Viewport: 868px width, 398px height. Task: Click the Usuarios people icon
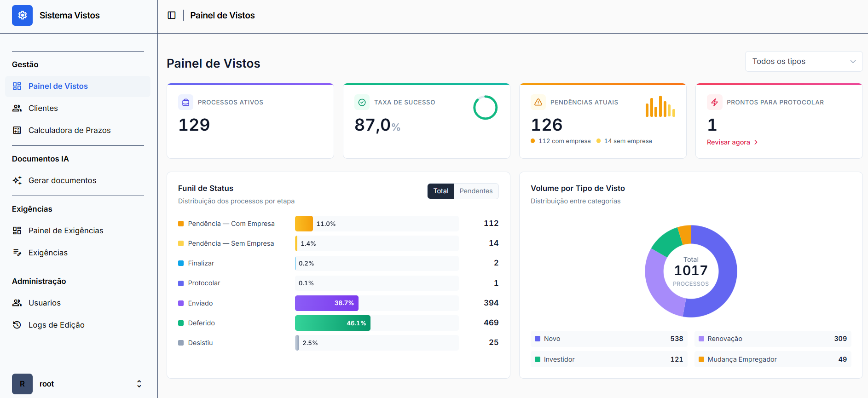[17, 303]
